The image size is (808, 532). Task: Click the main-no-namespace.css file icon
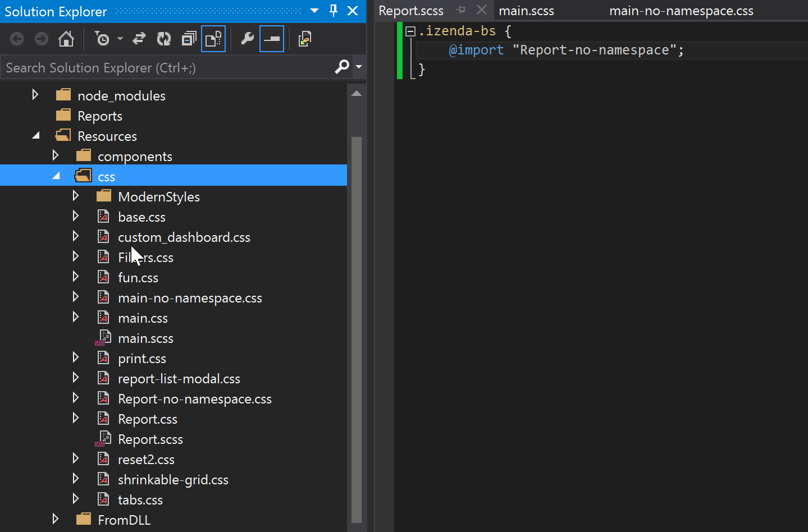point(103,297)
